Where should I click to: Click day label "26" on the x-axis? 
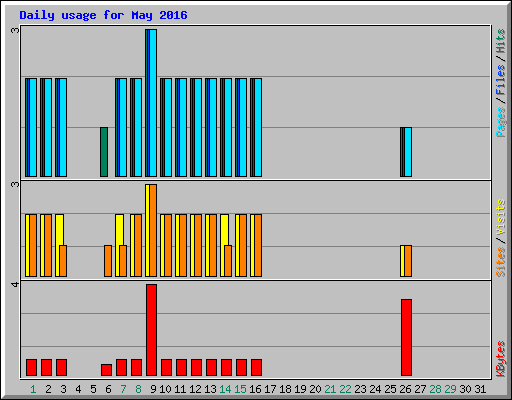pyautogui.click(x=405, y=389)
